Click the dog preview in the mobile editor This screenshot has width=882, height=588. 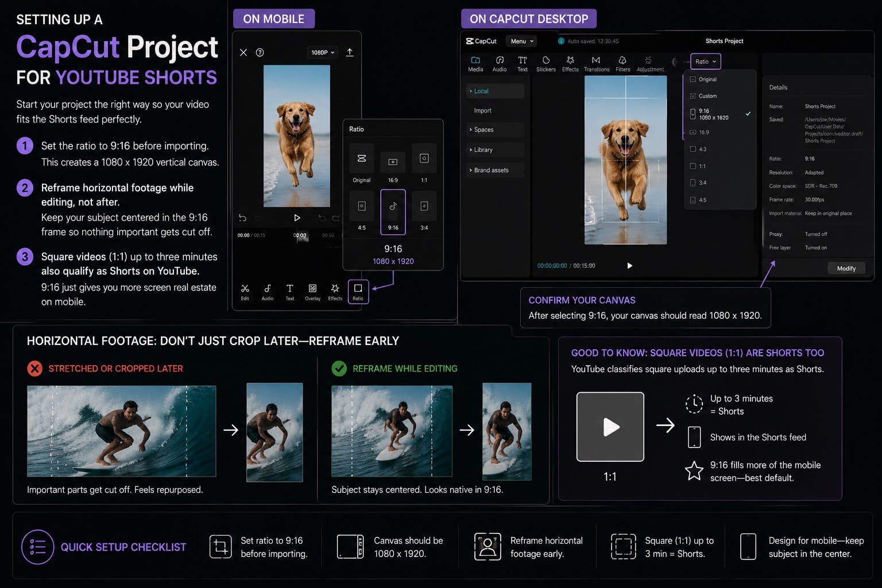[x=297, y=136]
